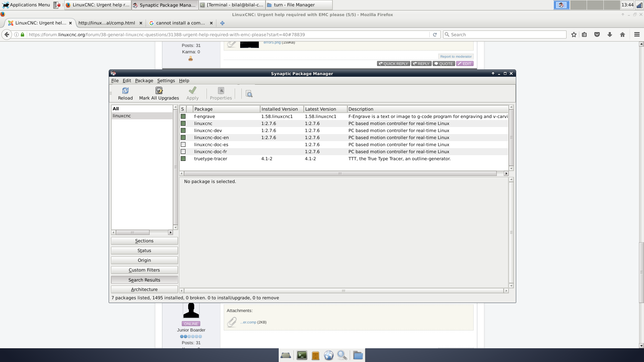Open a new Firefox tab with plus icon

point(222,23)
